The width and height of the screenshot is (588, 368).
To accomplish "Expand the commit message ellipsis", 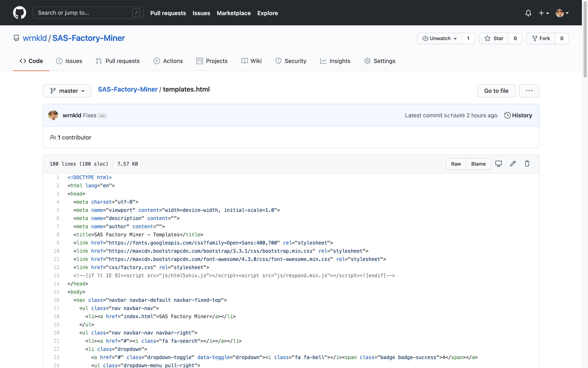I will (x=102, y=116).
